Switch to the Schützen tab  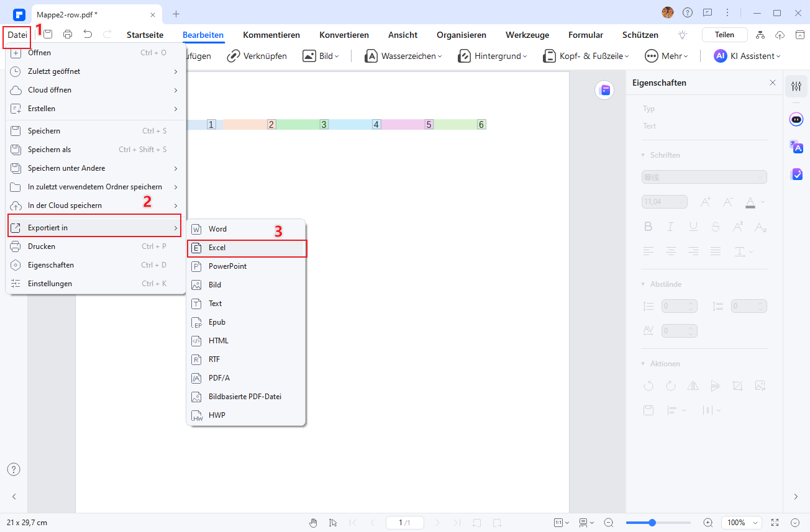click(640, 35)
